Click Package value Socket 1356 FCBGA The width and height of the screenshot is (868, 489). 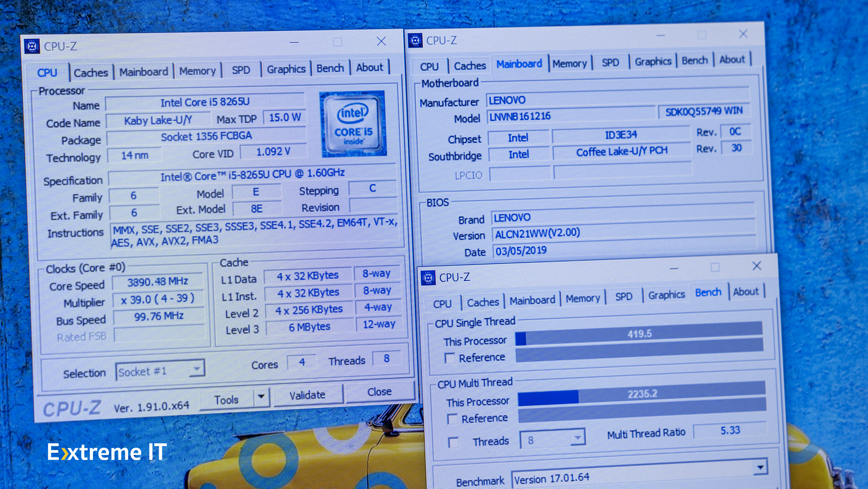pos(206,136)
